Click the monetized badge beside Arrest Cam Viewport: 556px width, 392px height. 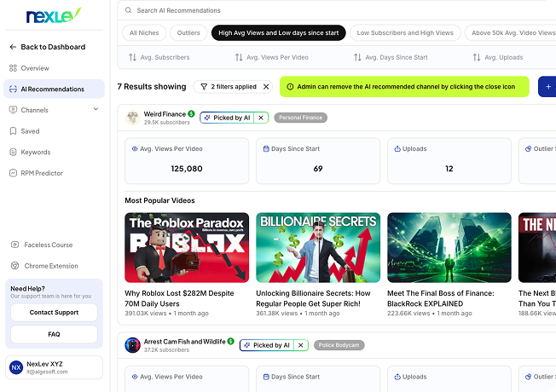point(231,342)
